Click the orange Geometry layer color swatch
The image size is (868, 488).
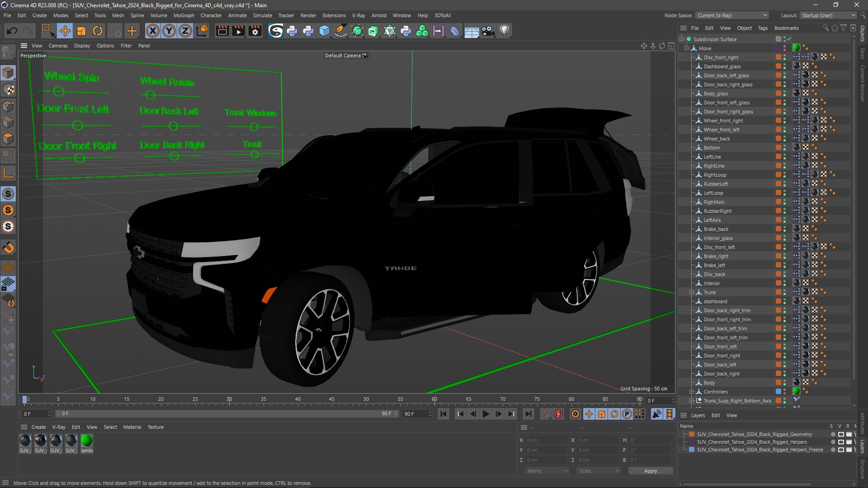tap(692, 434)
